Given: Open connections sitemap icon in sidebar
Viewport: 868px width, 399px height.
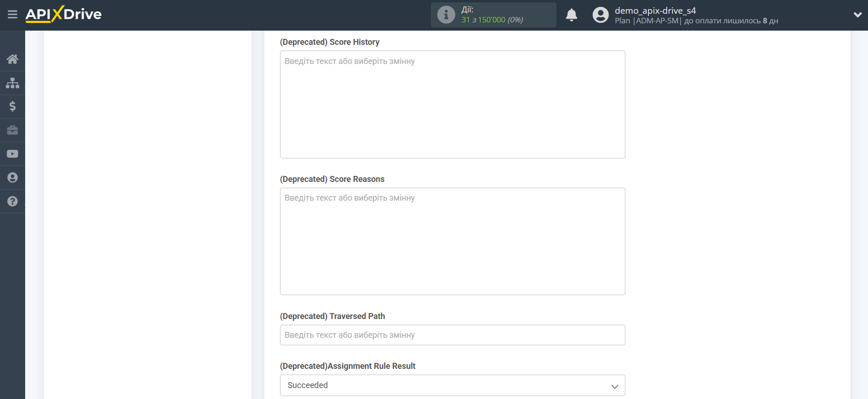Looking at the screenshot, I should [12, 83].
